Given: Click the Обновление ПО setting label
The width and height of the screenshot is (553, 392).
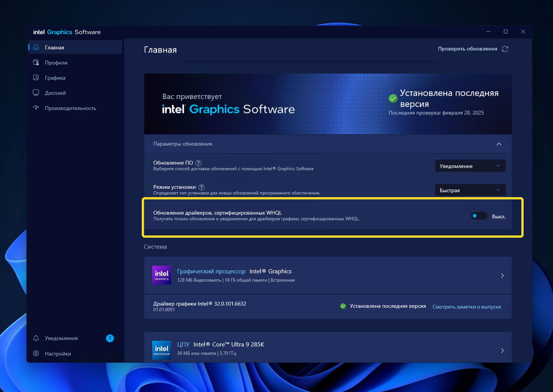Looking at the screenshot, I should coord(173,163).
